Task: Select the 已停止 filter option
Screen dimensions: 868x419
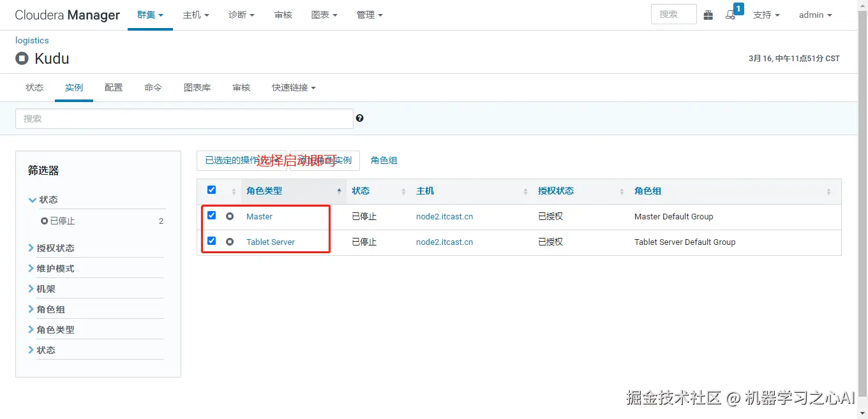Action: click(58, 221)
